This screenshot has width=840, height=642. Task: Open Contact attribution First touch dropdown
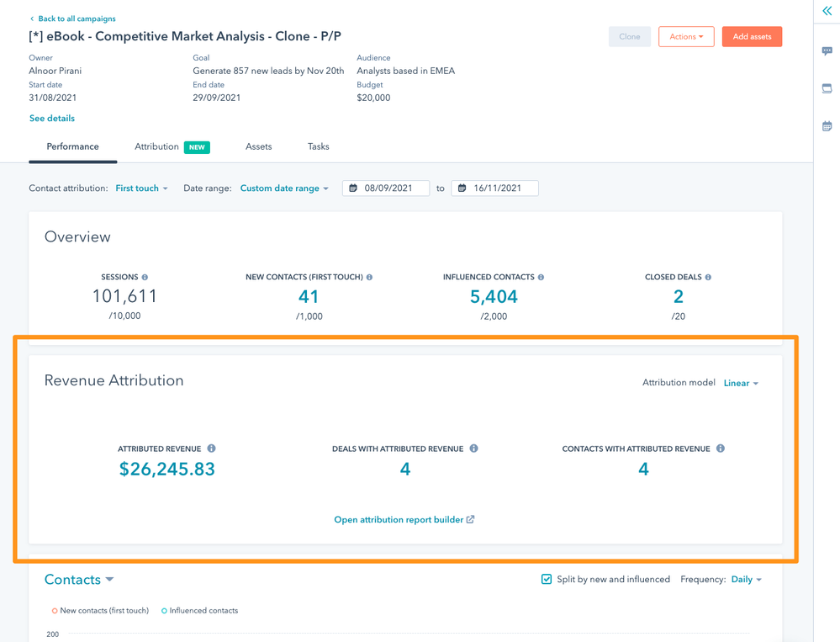tap(142, 188)
